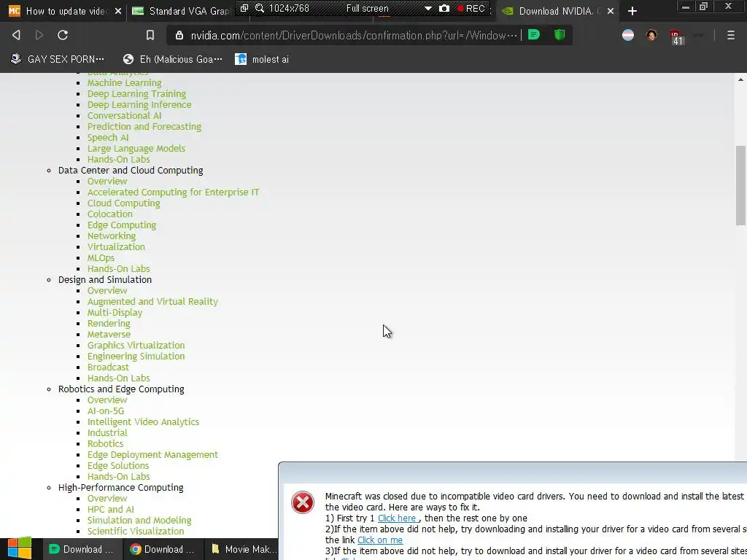This screenshot has height=560, width=747.
Task: Open the Virtualization link
Action: (116, 247)
